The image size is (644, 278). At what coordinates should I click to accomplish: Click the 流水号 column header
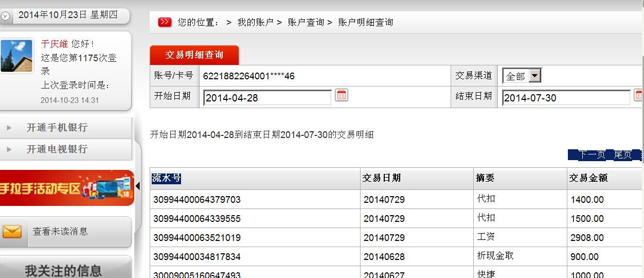coord(166,178)
